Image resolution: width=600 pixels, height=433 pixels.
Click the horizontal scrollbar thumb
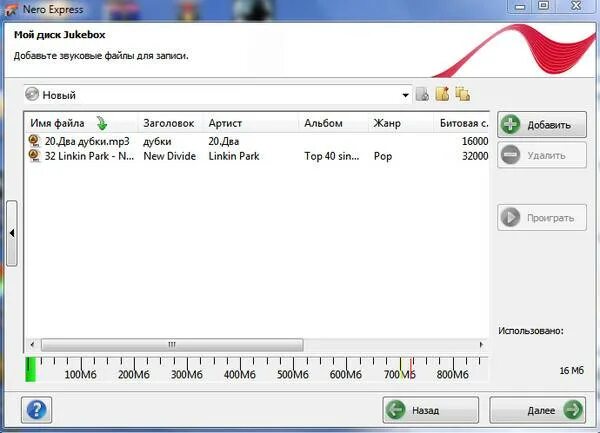tap(172, 345)
